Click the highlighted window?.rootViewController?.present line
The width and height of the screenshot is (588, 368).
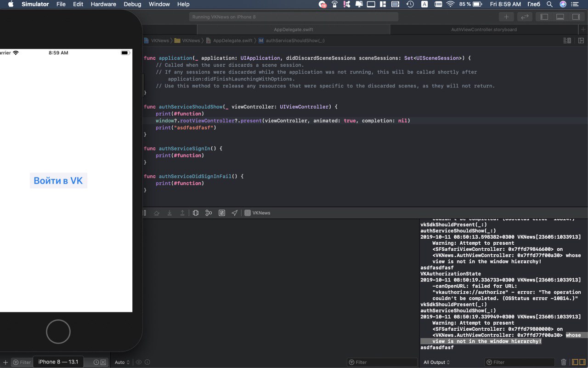(x=283, y=121)
